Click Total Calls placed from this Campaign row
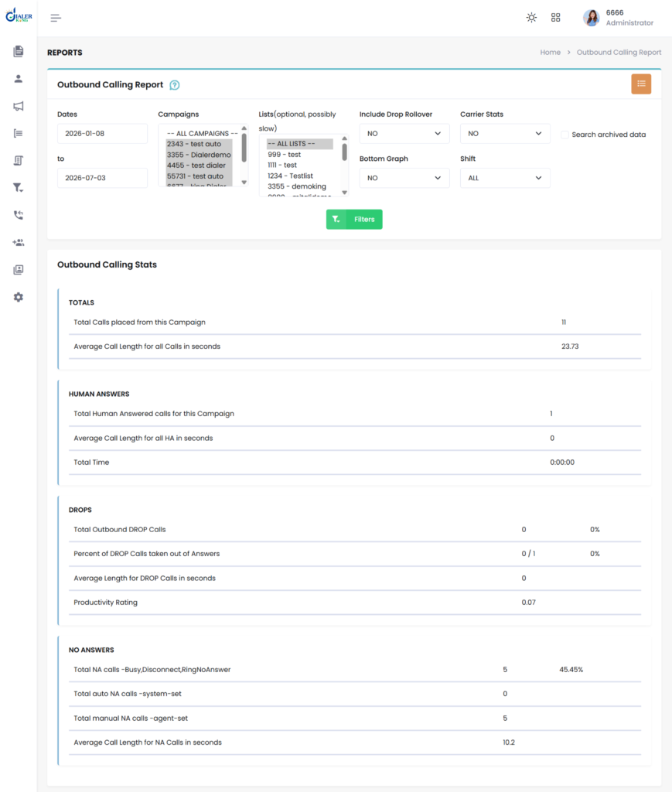The width and height of the screenshot is (672, 792). pos(355,323)
